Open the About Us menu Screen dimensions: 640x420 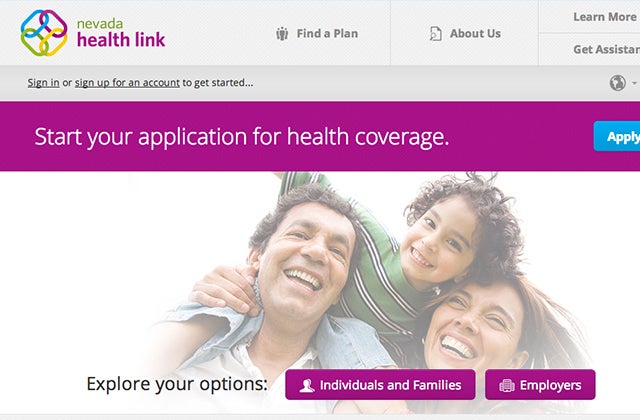pyautogui.click(x=465, y=33)
